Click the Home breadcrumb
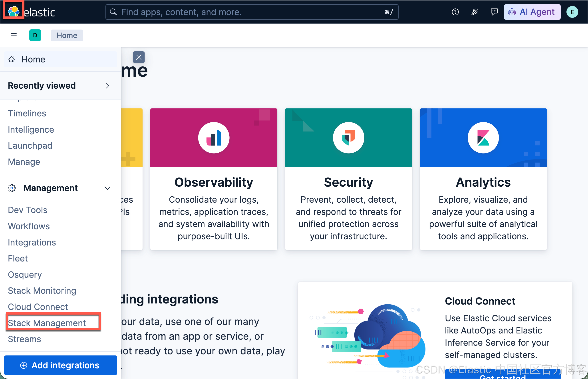The height and width of the screenshot is (379, 588). pos(67,35)
